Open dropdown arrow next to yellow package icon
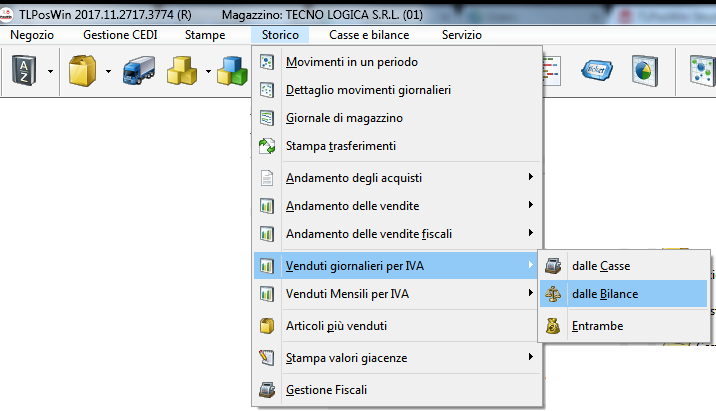The height and width of the screenshot is (411, 716). pyautogui.click(x=106, y=72)
